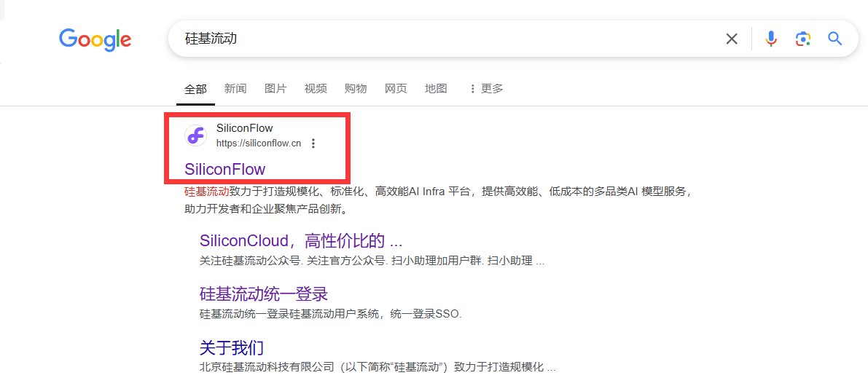
Task: Open the SiliconCloud，高性价比的 sitelink
Action: 300,241
